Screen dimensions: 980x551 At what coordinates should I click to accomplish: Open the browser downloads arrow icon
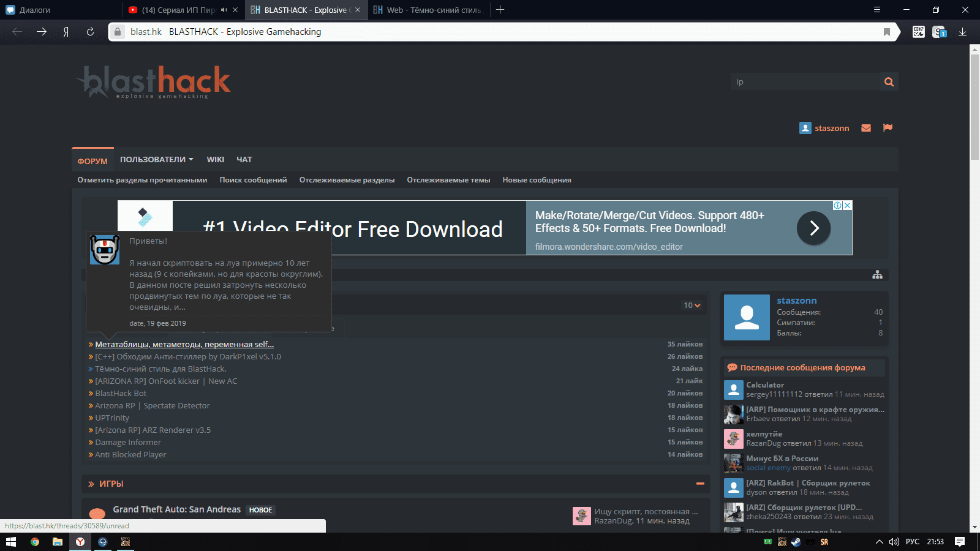962,32
